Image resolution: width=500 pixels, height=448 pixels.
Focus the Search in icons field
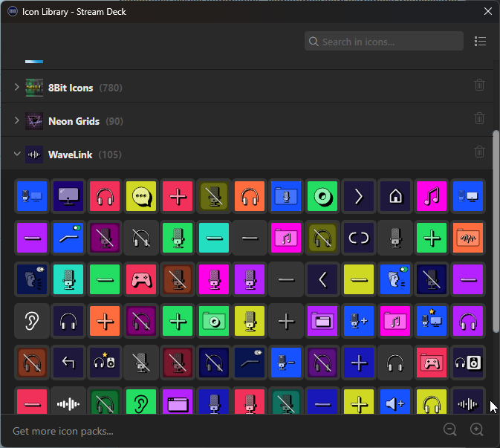pyautogui.click(x=384, y=41)
